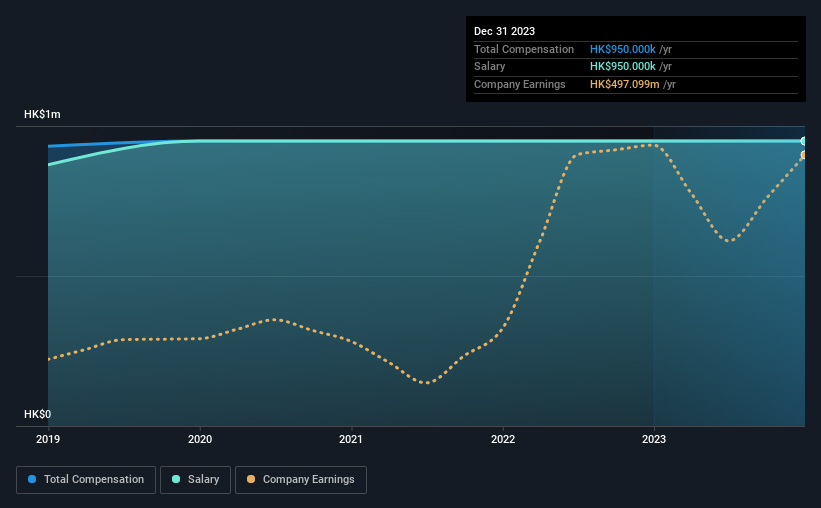This screenshot has height=508, width=821.
Task: Select the orange Company Earnings endpoint marker
Action: [803, 155]
